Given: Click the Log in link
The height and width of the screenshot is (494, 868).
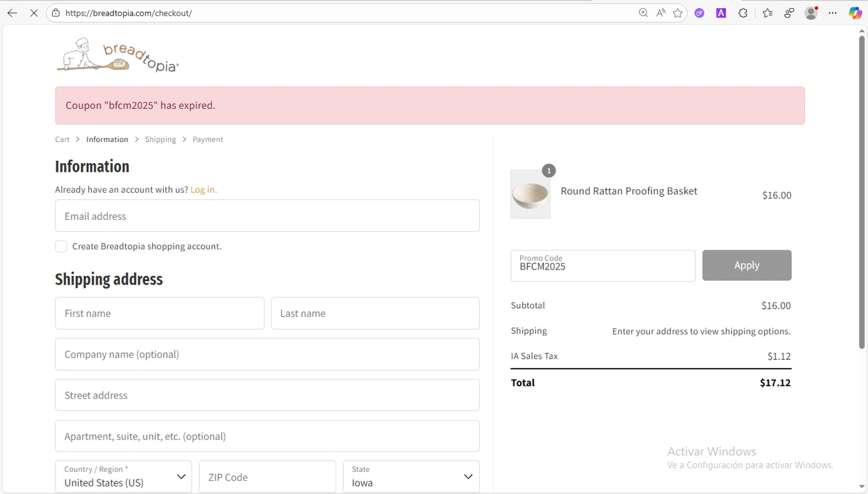Looking at the screenshot, I should [204, 190].
